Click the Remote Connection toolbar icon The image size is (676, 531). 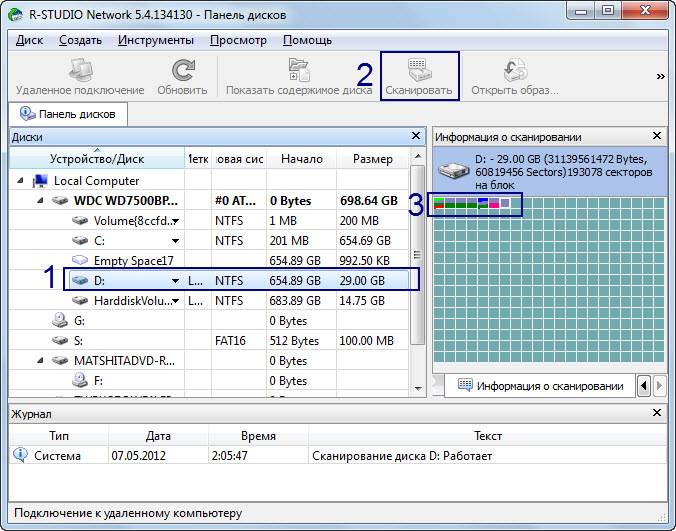pyautogui.click(x=80, y=77)
